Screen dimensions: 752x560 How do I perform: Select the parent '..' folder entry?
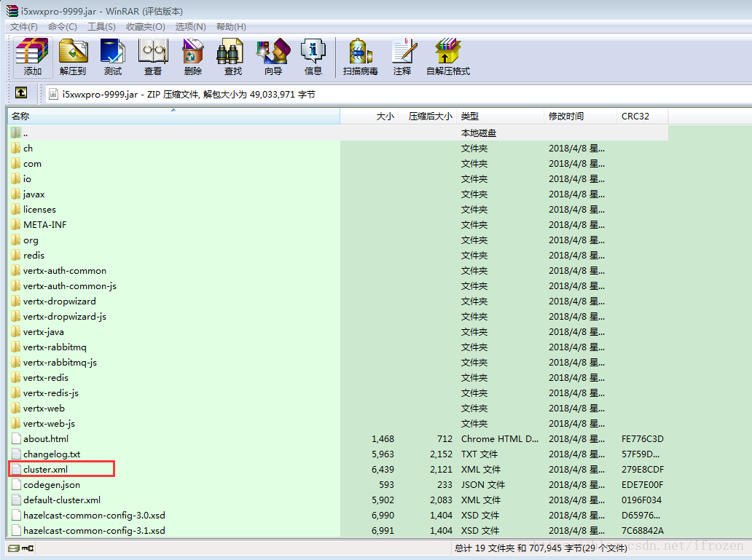19,133
